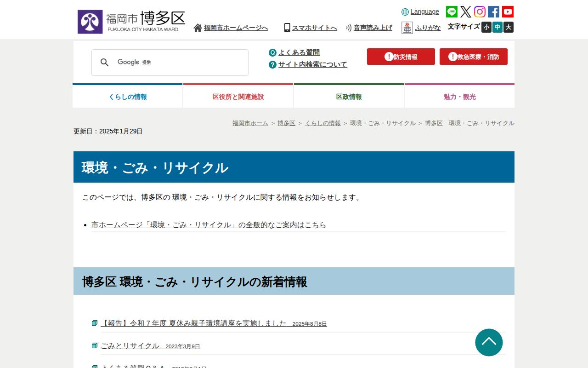The image size is (588, 368).
Task: Click the Language link
Action: (x=425, y=11)
